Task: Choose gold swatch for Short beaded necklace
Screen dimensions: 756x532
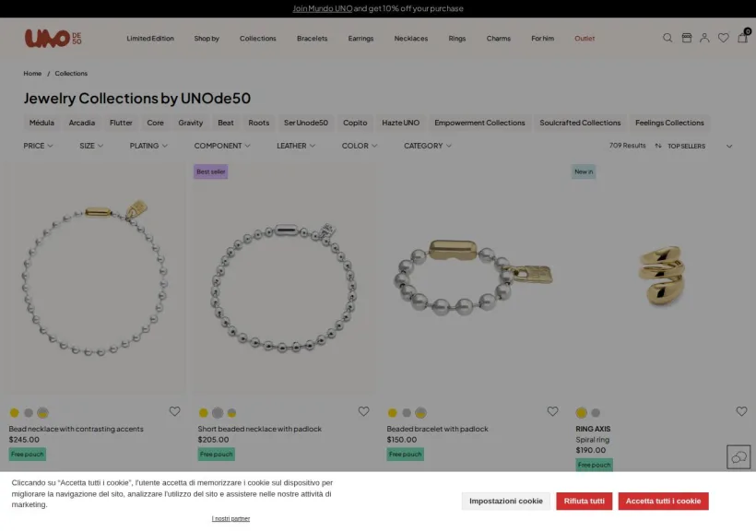Action: pos(204,412)
